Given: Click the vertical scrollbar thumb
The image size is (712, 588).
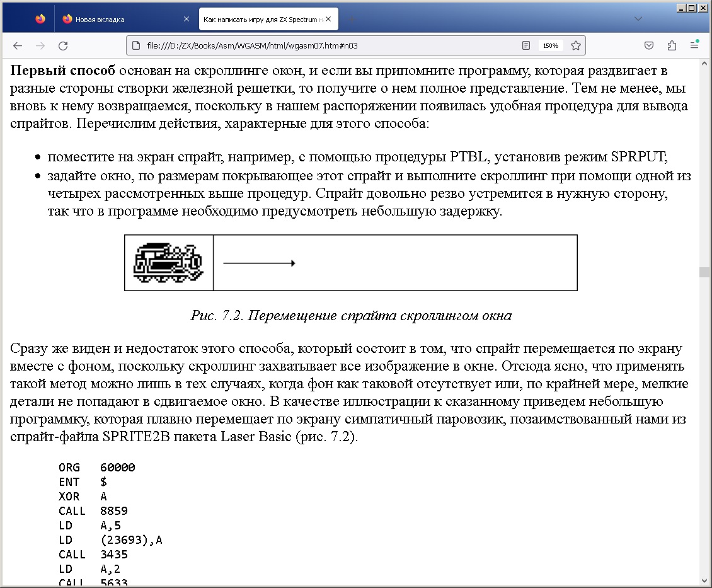Looking at the screenshot, I should point(704,272).
